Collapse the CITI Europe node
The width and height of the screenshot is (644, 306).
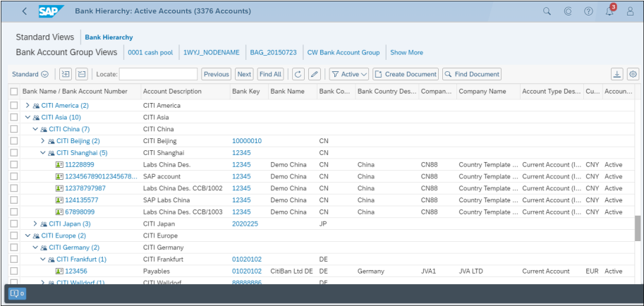(28, 235)
